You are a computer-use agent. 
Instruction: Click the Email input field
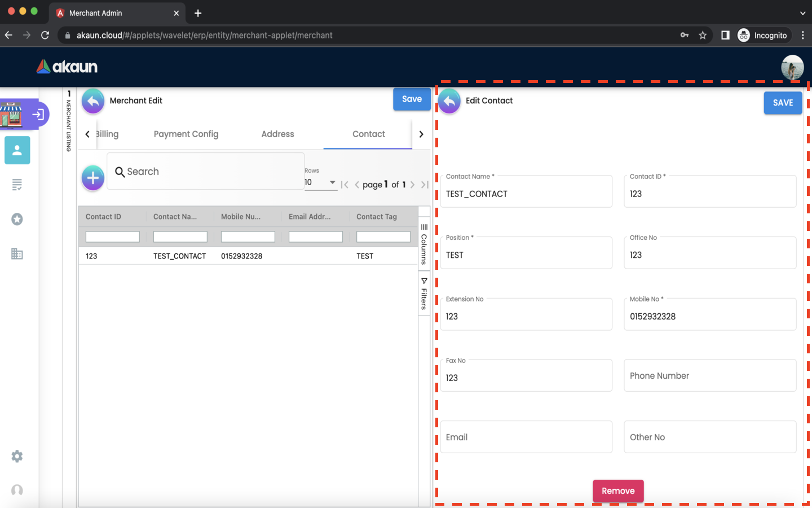pos(526,437)
